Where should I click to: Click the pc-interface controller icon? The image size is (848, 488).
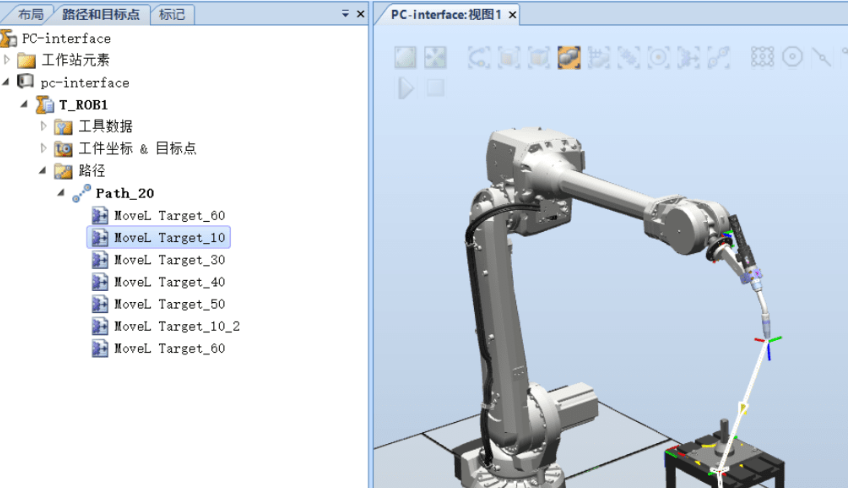point(26,82)
